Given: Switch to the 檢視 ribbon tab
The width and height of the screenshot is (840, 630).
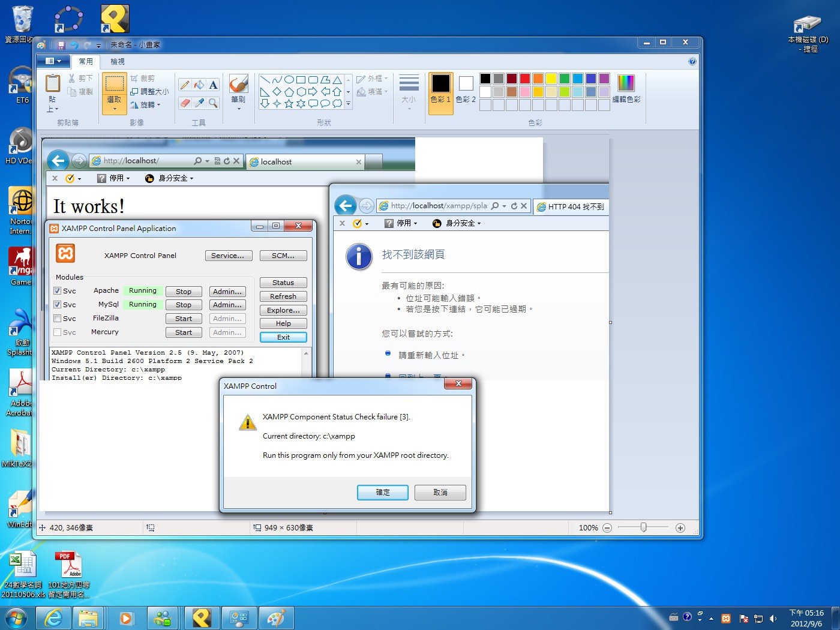Looking at the screenshot, I should (118, 62).
